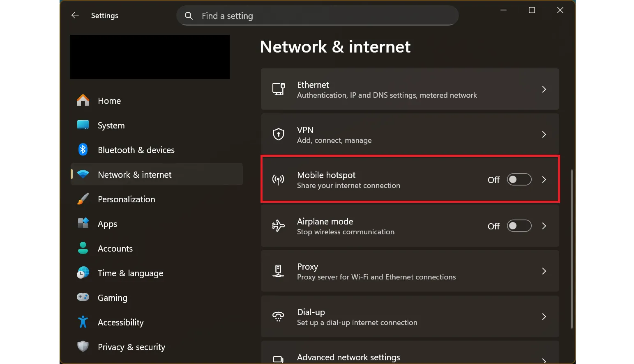The height and width of the screenshot is (364, 634).
Task: Turn on Airplane mode
Action: click(x=519, y=226)
